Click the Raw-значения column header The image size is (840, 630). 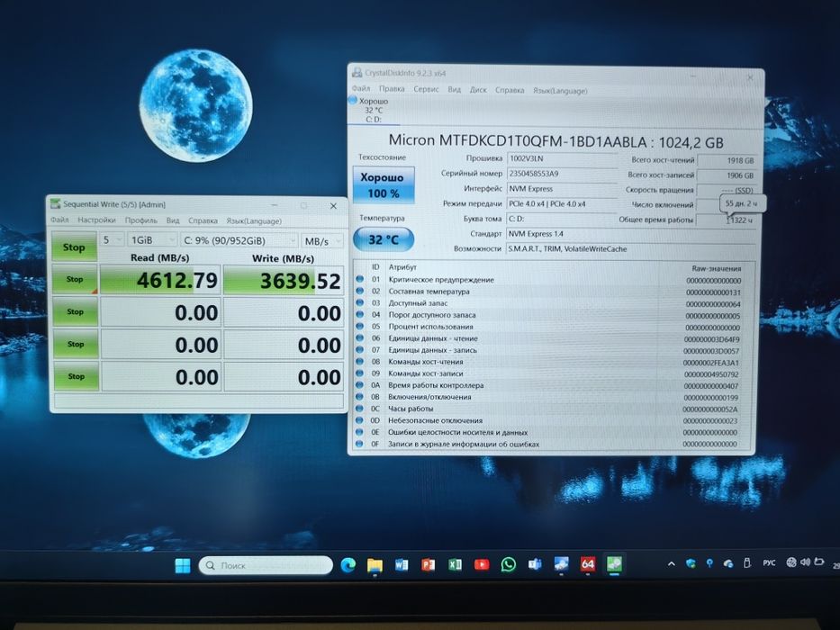click(x=717, y=268)
